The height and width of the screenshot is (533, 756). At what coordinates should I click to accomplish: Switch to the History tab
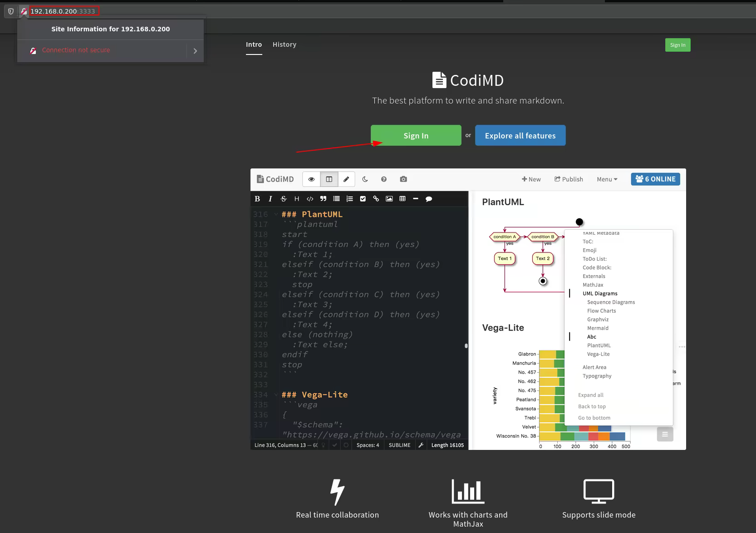tap(285, 44)
